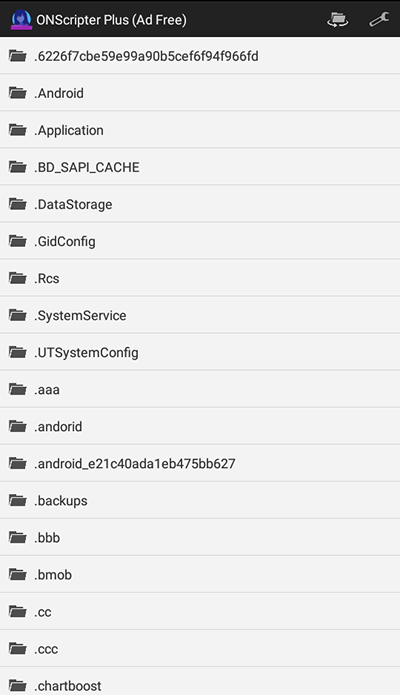This screenshot has width=400, height=695.
Task: Tap the folder refresh icon in header
Action: [337, 20]
